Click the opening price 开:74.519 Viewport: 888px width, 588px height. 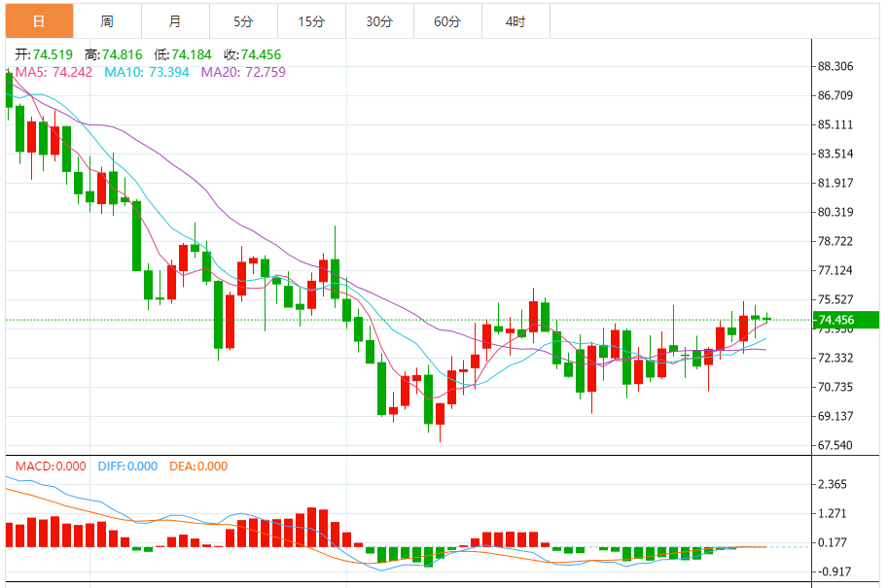click(44, 54)
